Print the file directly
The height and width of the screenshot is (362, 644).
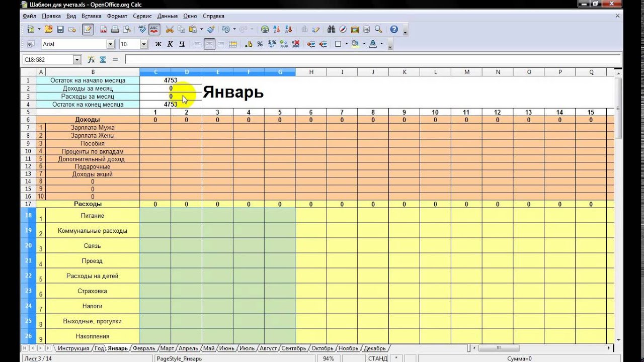pyautogui.click(x=115, y=29)
